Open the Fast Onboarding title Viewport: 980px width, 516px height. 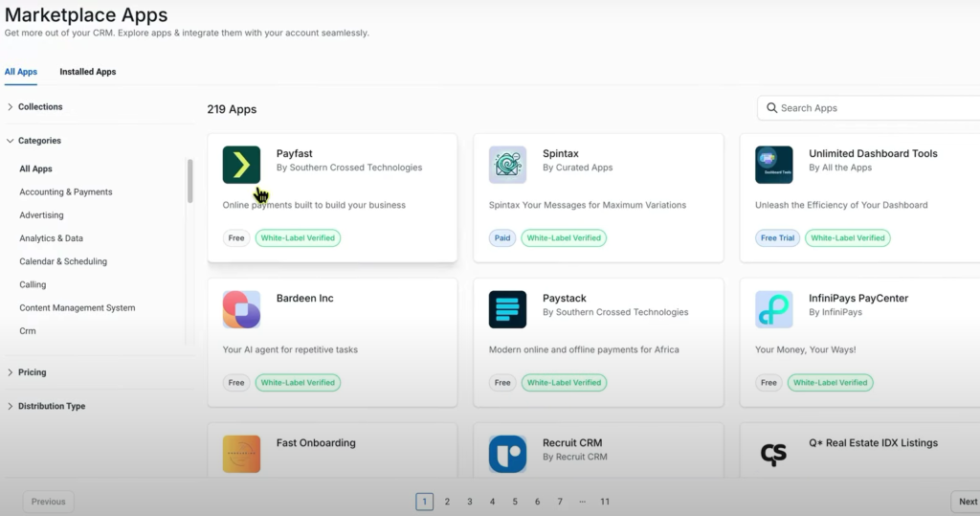pos(316,442)
